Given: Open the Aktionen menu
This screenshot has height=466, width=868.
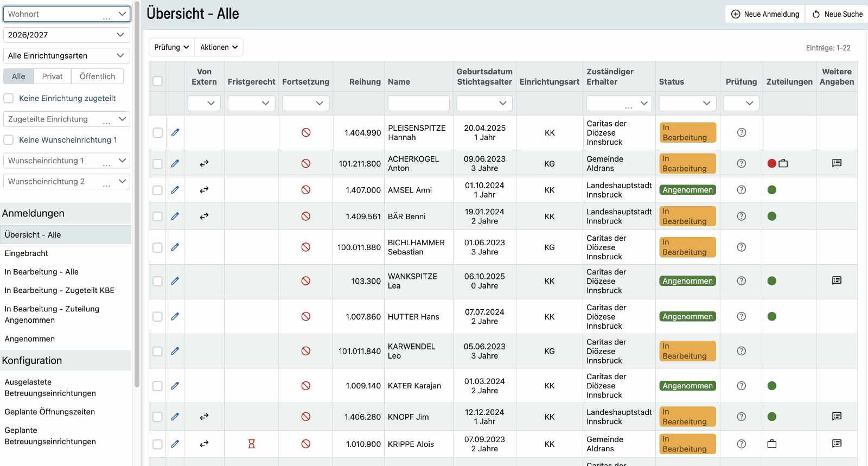Looking at the screenshot, I should 219,47.
